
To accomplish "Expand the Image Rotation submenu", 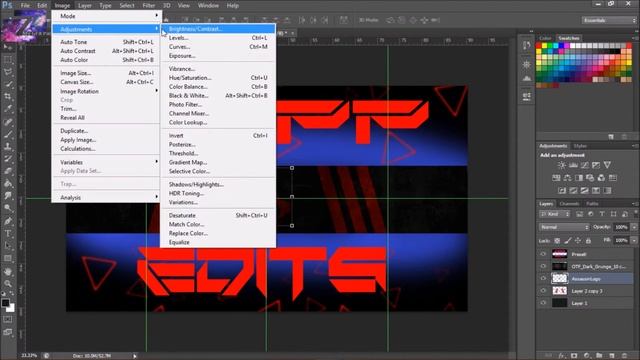I will click(x=106, y=91).
